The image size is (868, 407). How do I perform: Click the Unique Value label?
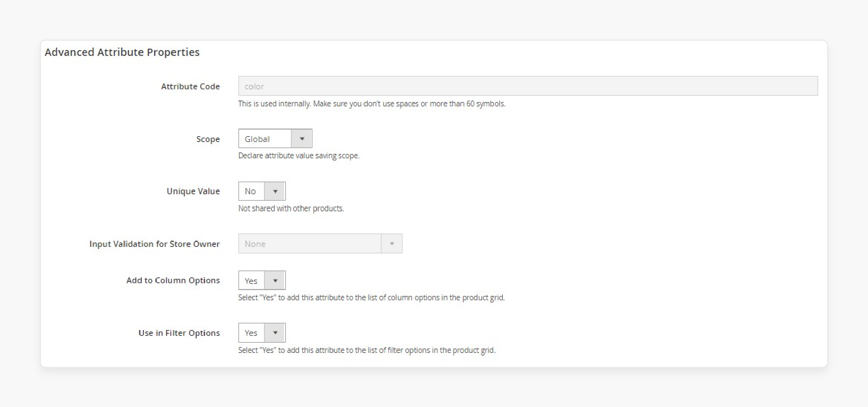click(193, 191)
